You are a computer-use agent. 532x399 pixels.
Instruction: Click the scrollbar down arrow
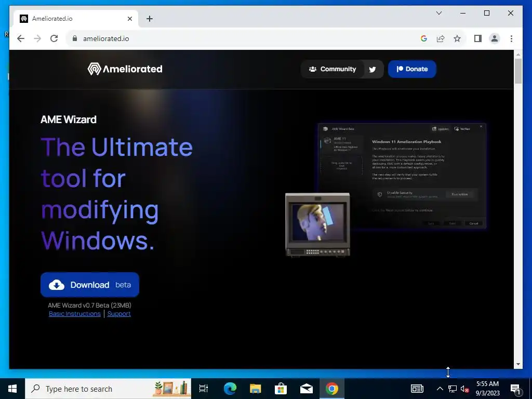[x=518, y=364]
